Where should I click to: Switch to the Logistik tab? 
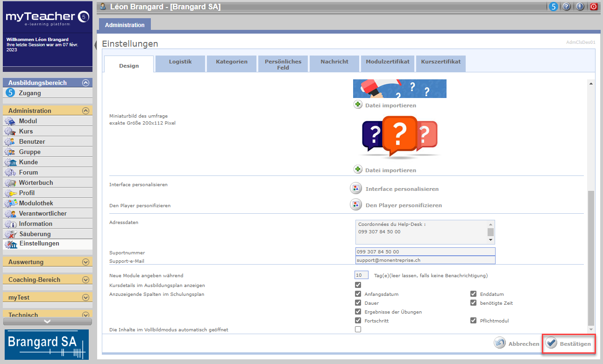180,62
